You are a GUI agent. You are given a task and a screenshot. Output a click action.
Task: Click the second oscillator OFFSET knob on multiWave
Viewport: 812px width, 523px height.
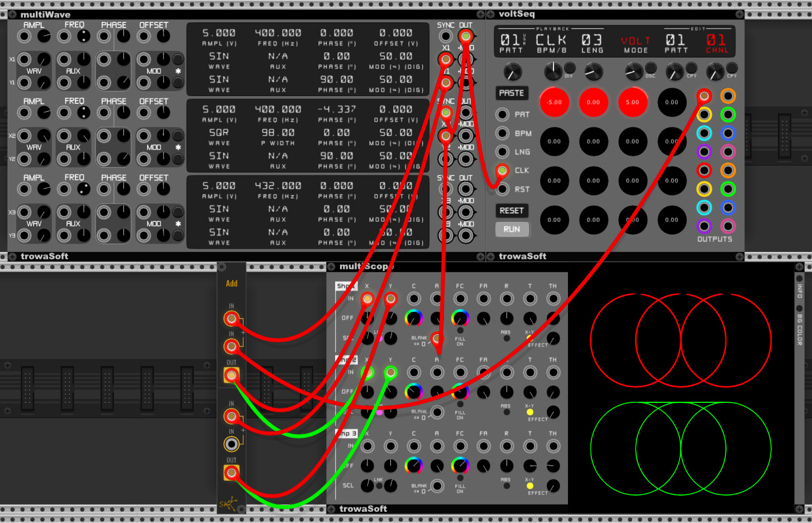[164, 113]
